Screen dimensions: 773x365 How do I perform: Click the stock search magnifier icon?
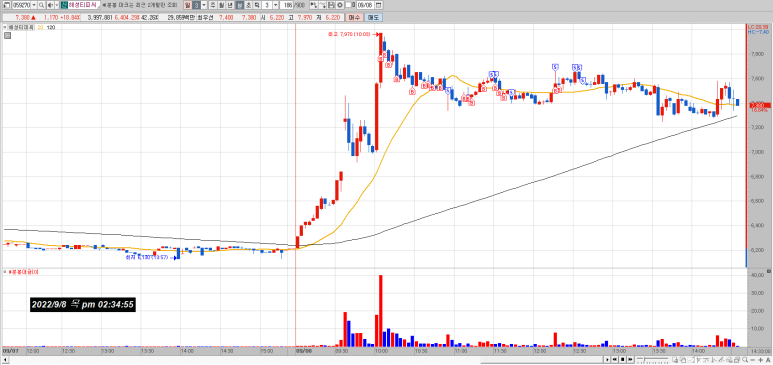pyautogui.click(x=41, y=5)
